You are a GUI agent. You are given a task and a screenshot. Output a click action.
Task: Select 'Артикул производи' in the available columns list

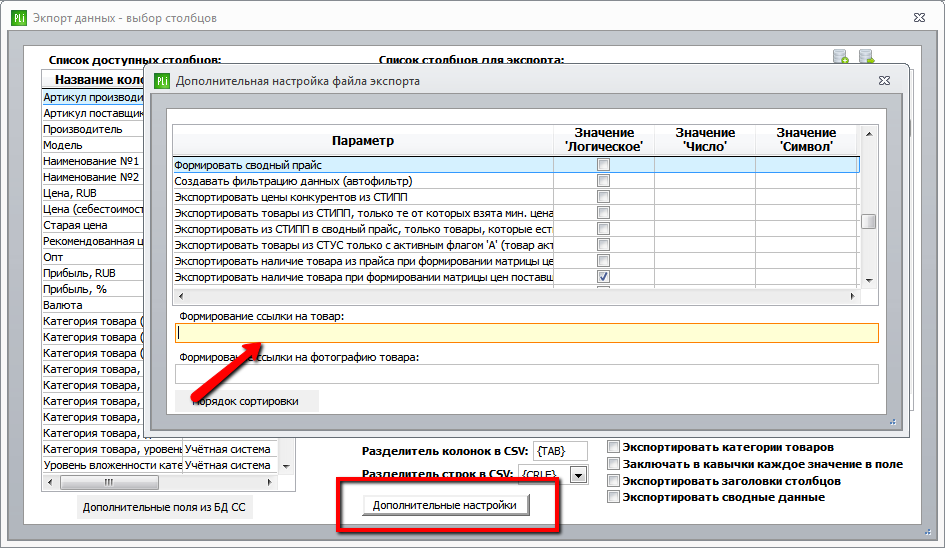tap(93, 97)
